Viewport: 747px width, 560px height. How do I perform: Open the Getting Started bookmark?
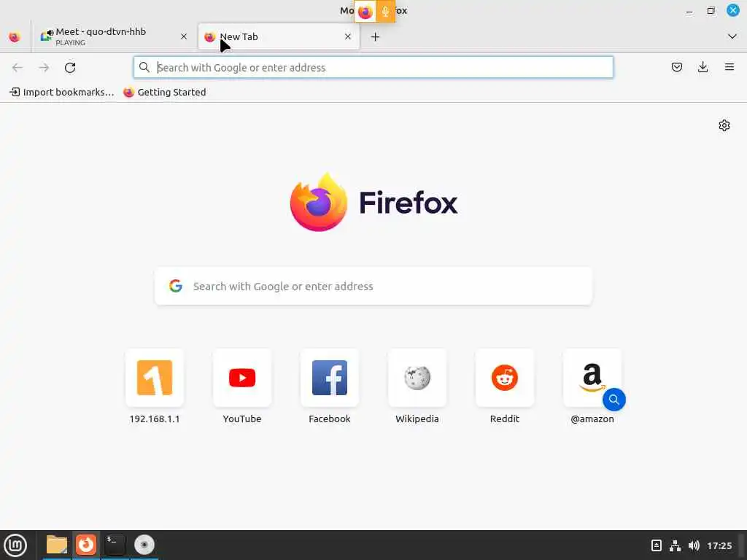(x=165, y=92)
